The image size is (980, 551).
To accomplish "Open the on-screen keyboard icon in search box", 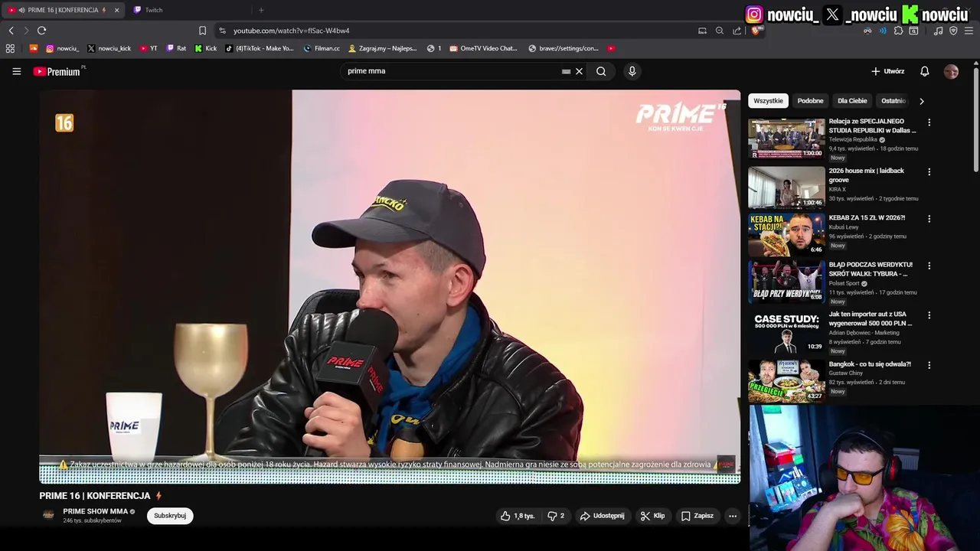I will [566, 71].
